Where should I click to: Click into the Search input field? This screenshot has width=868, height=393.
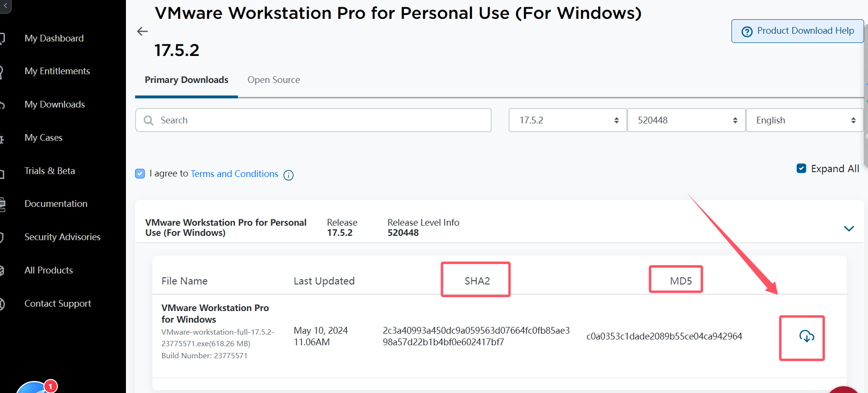point(313,120)
